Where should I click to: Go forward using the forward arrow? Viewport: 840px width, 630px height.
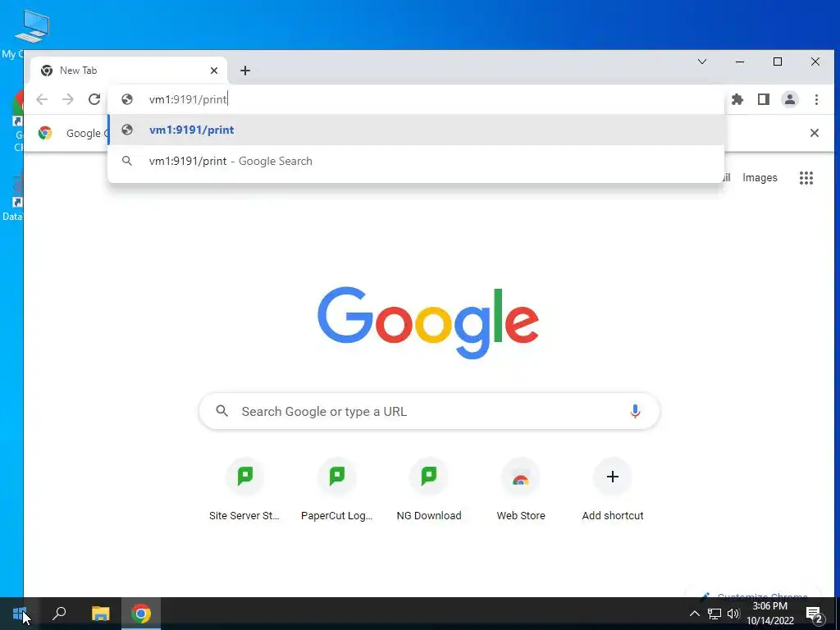tap(67, 99)
